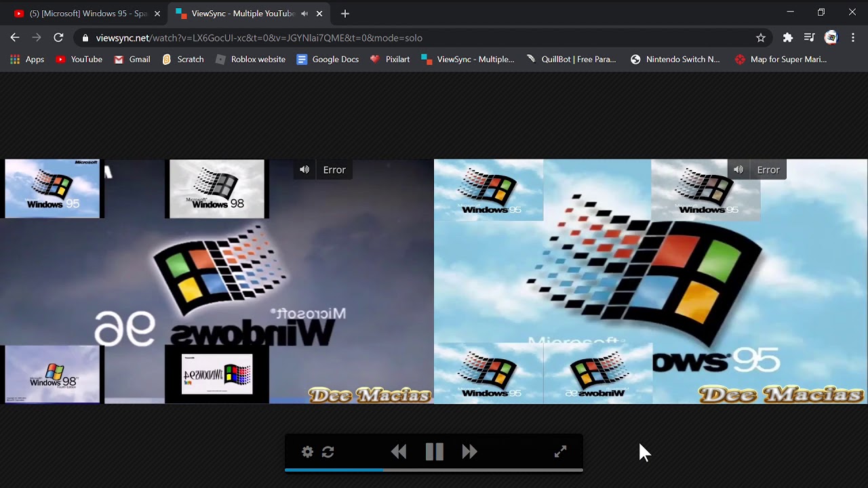868x488 pixels.
Task: Click the Windows 95 thumbnail in the left video
Action: (52, 189)
